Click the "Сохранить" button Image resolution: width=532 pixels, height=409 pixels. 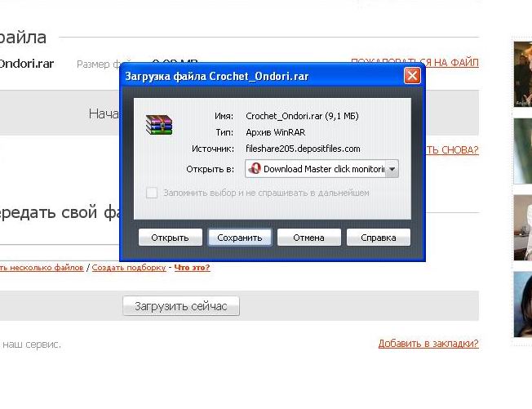240,238
